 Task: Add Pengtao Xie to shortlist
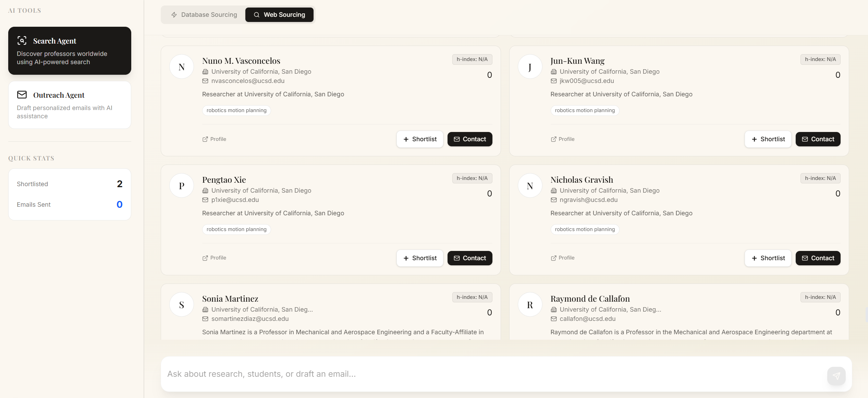[x=420, y=258]
